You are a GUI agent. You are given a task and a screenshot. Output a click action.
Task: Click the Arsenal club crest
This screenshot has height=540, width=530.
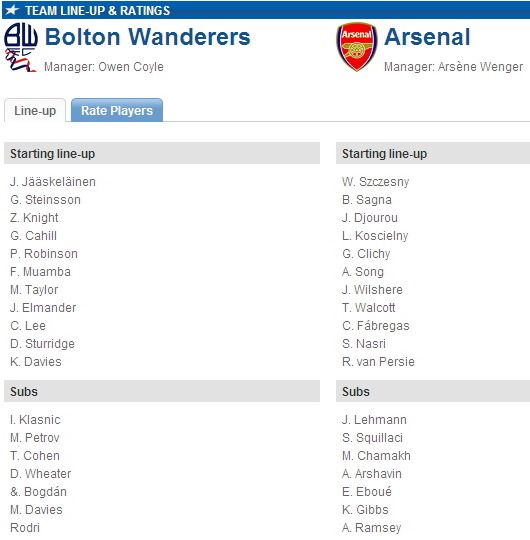[357, 47]
